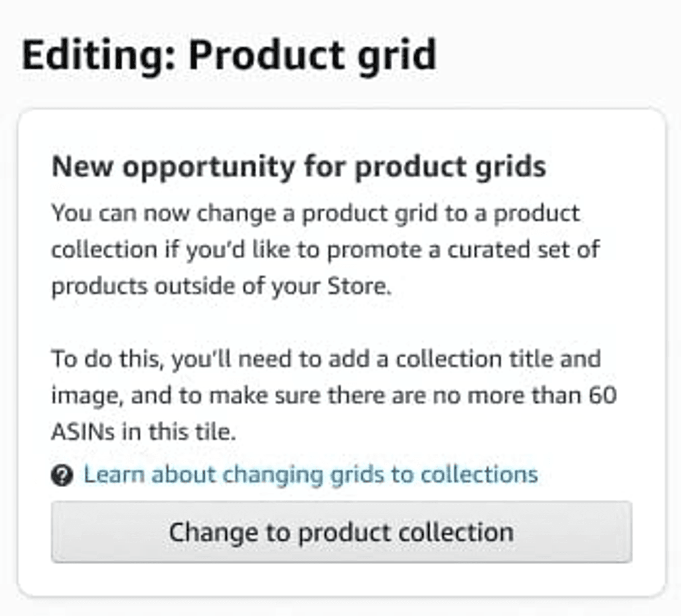
Task: Click the 'Editing: Product grid' heading
Action: (229, 55)
